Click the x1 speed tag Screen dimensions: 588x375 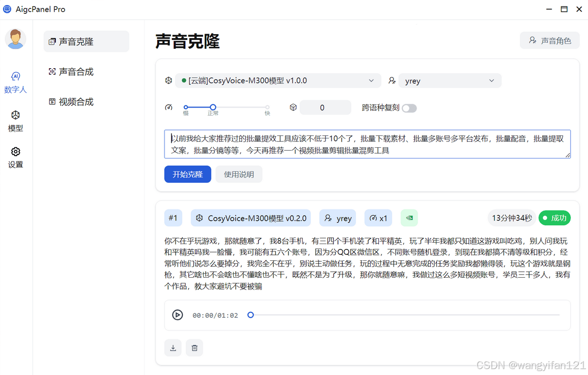click(378, 218)
